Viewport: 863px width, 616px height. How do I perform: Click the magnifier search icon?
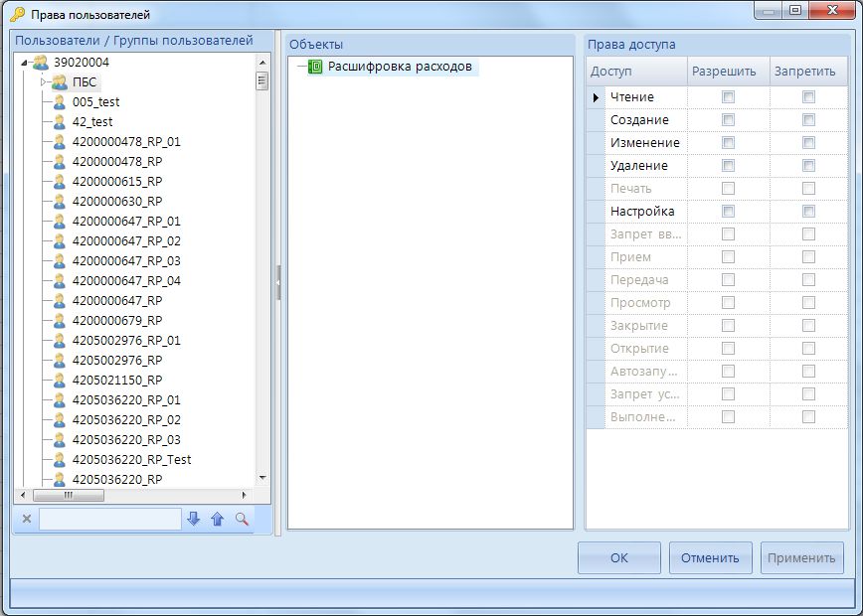(x=242, y=519)
